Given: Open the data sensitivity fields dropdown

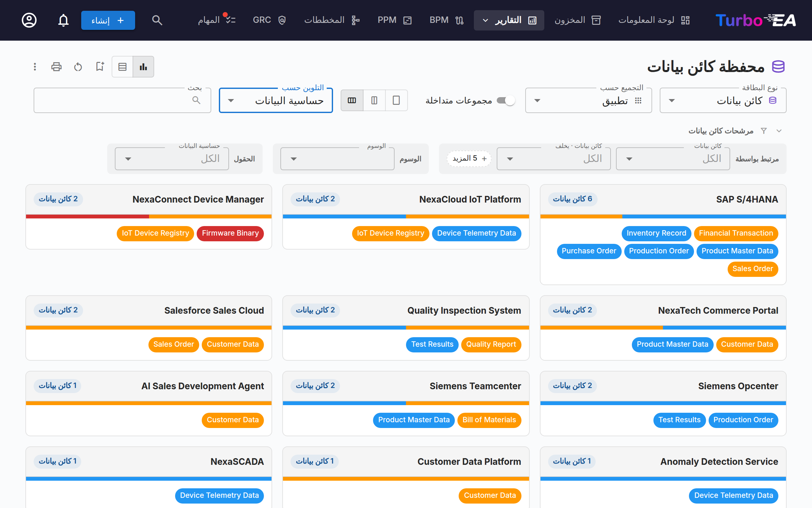Looking at the screenshot, I should click(172, 158).
